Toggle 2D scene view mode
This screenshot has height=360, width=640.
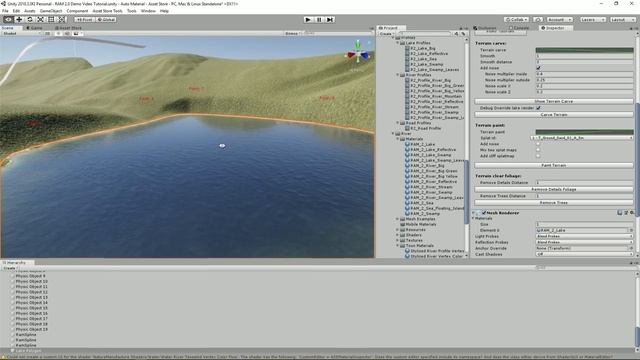pyautogui.click(x=48, y=33)
